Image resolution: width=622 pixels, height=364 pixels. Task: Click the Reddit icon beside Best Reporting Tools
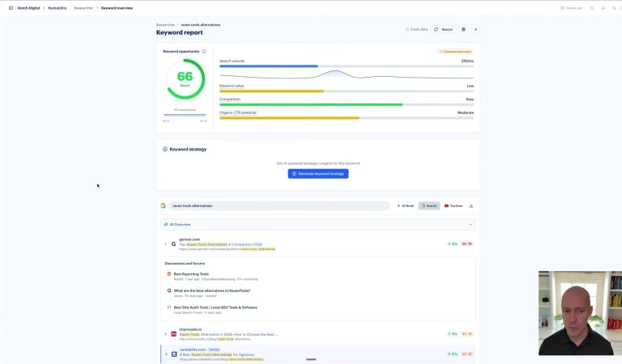coord(169,274)
